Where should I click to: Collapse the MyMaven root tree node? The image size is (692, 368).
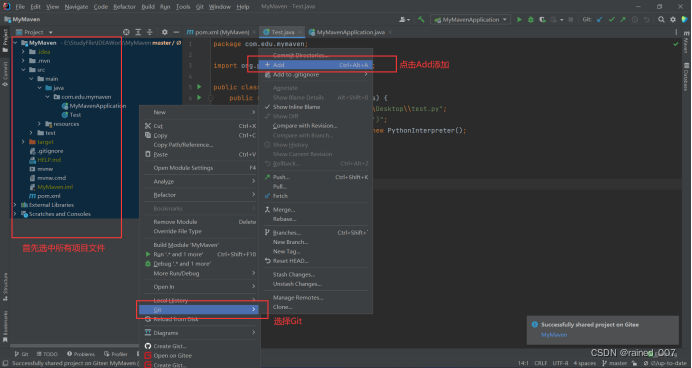pyautogui.click(x=15, y=43)
